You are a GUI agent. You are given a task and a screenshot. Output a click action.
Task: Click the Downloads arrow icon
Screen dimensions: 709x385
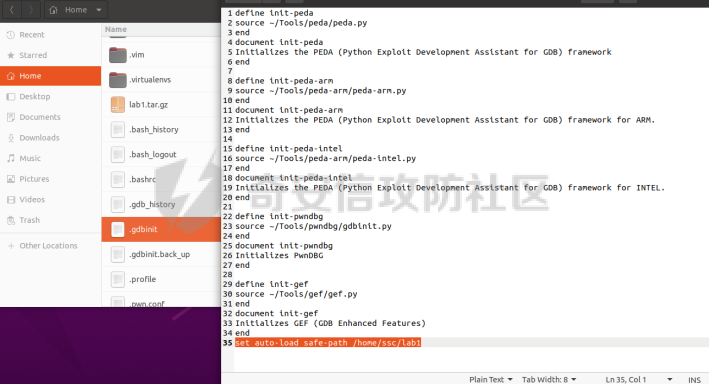[x=11, y=138]
